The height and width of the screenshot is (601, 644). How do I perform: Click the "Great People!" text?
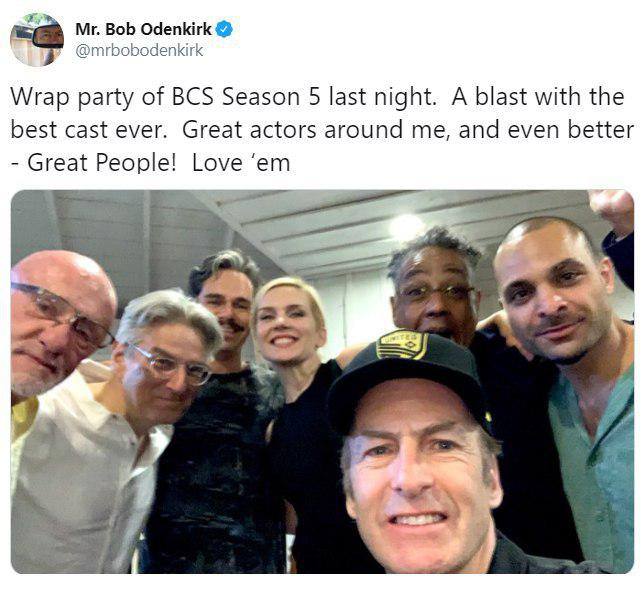coord(101,163)
